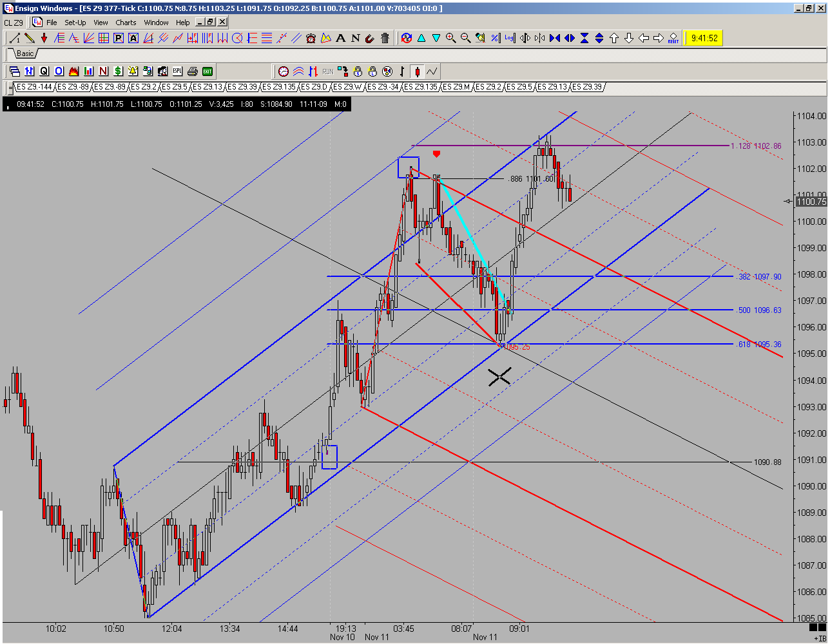Open the Window menu
The height and width of the screenshot is (644, 830).
point(156,22)
